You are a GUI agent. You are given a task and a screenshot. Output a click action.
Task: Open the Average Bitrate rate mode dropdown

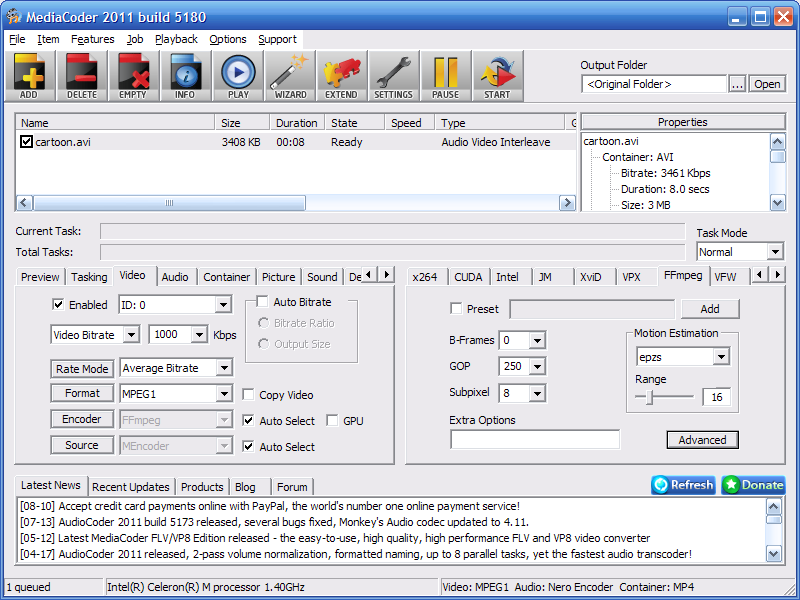[x=224, y=368]
